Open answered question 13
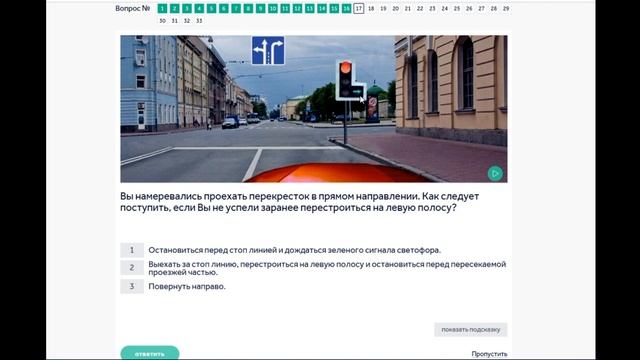The width and height of the screenshot is (640, 360). click(309, 9)
